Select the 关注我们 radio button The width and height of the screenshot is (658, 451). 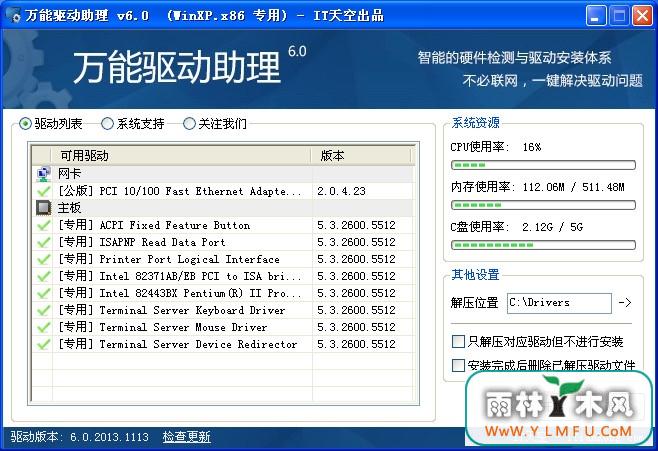tap(189, 124)
